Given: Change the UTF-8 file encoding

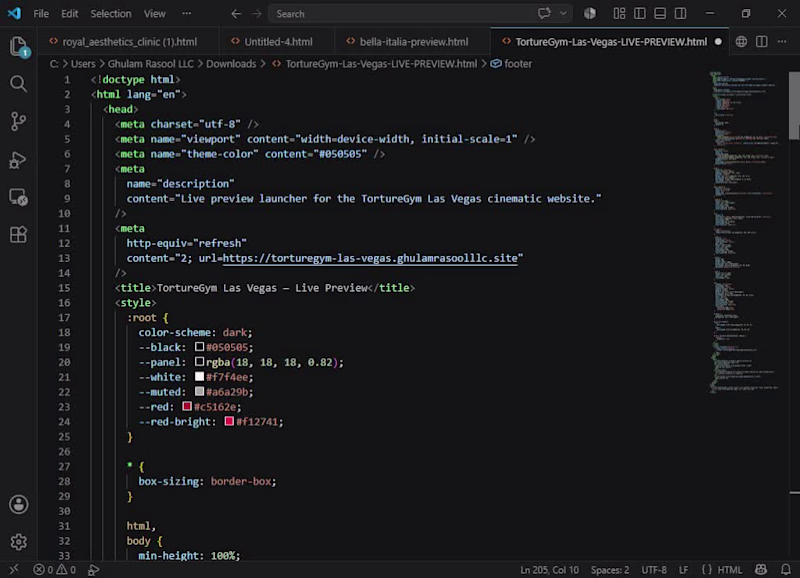Looking at the screenshot, I should click(654, 570).
